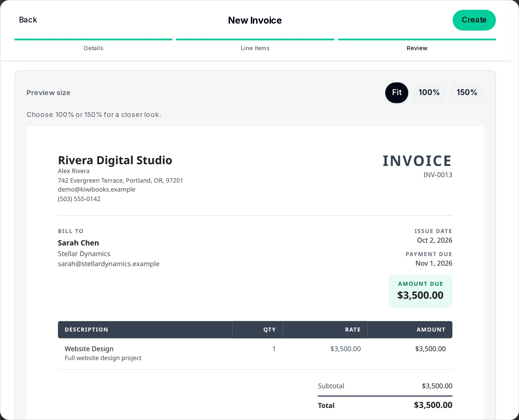
Task: Click the green Create button
Action: point(474,20)
